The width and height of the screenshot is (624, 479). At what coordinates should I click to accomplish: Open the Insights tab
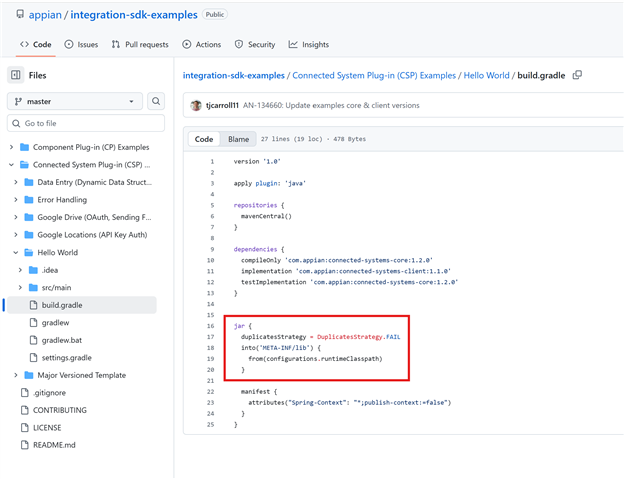(309, 45)
